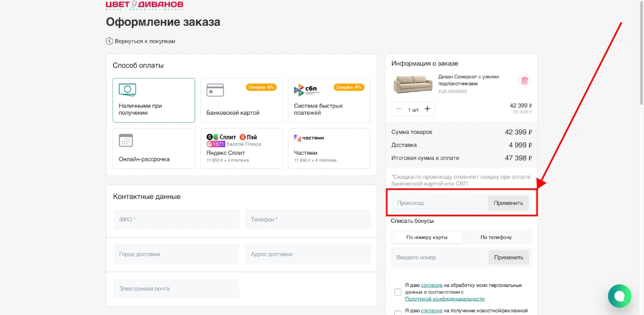Focus the Телефон input field
Viewport: 644px width, 315px height.
pyautogui.click(x=308, y=220)
